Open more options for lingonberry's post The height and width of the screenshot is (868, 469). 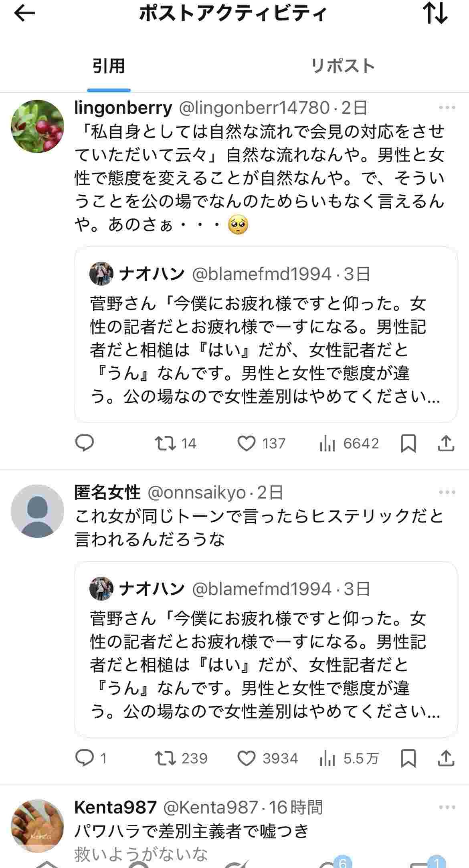(x=447, y=107)
